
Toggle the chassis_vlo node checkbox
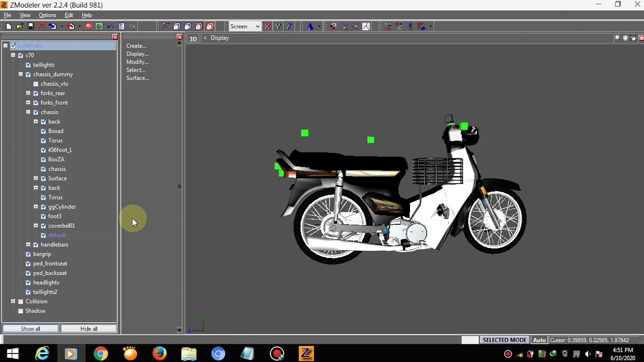[x=36, y=84]
